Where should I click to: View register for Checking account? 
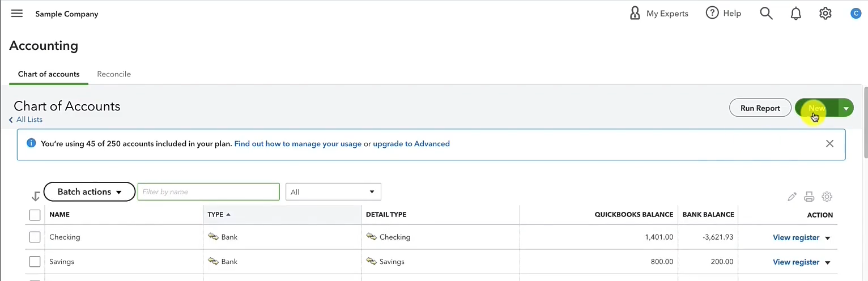796,237
